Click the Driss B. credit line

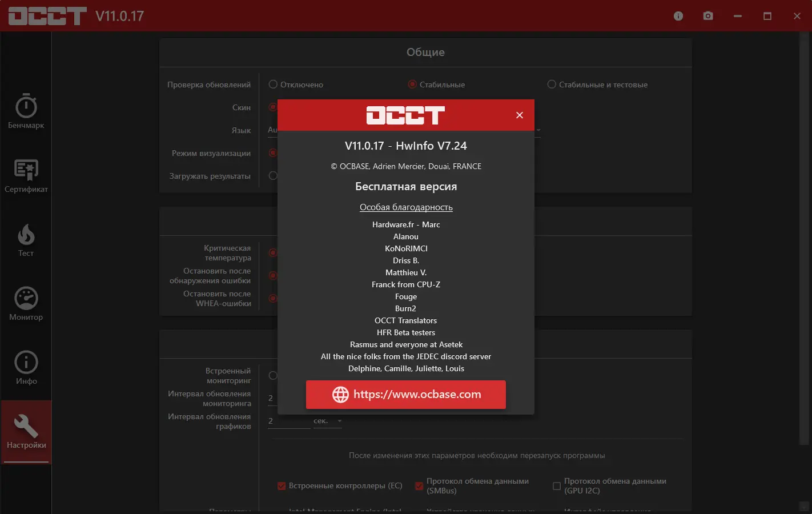coord(406,260)
